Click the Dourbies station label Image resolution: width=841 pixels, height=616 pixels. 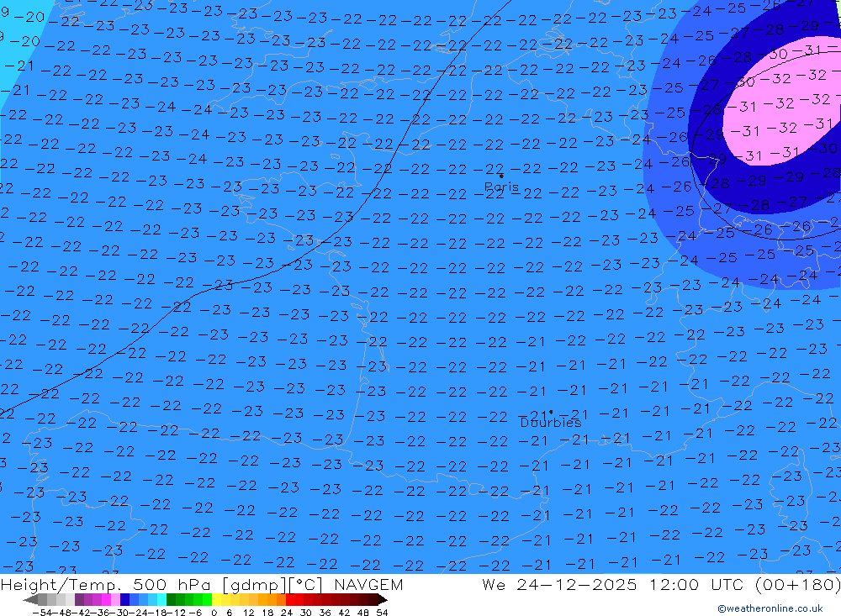point(550,423)
